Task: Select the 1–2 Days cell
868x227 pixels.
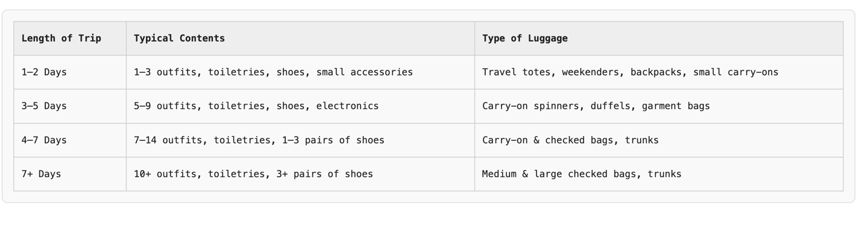Action: tap(70, 72)
